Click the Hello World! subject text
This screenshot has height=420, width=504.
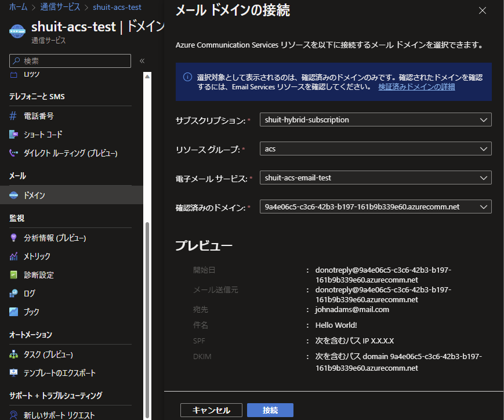coord(336,325)
